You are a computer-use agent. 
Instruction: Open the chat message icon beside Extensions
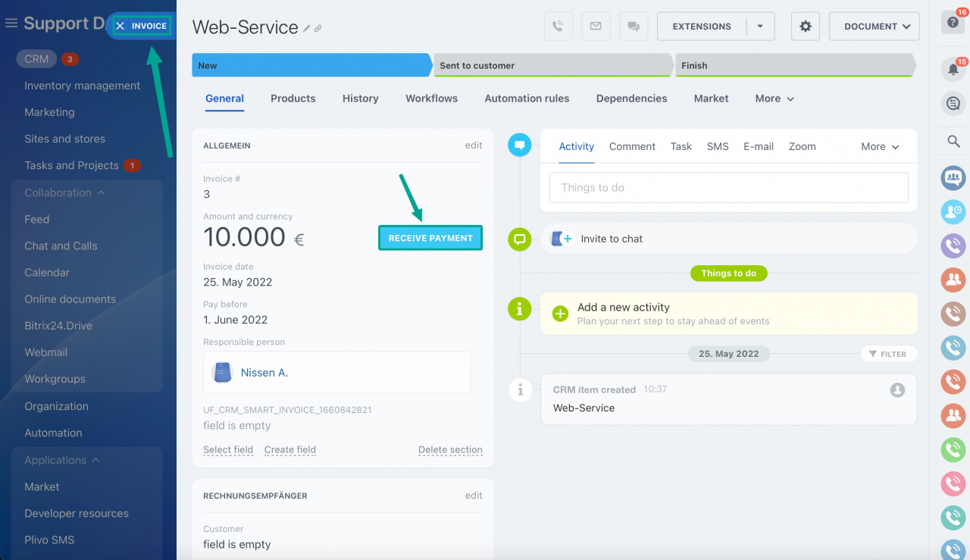point(634,26)
